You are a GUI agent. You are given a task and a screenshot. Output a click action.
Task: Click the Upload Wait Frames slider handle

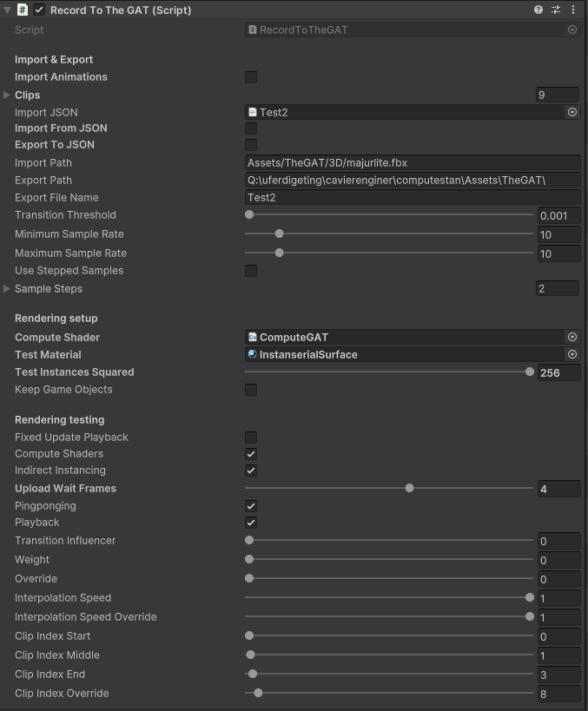click(x=409, y=488)
